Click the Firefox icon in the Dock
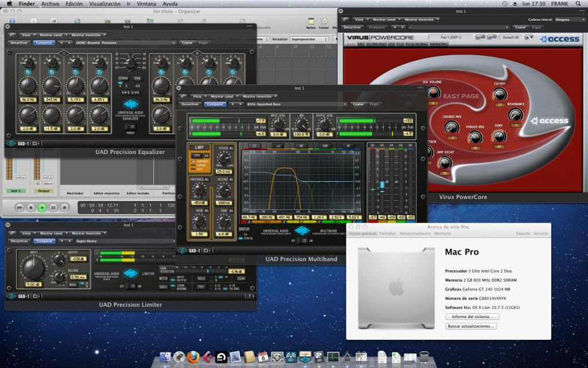Screen dimensions: 588x368 tap(194, 357)
